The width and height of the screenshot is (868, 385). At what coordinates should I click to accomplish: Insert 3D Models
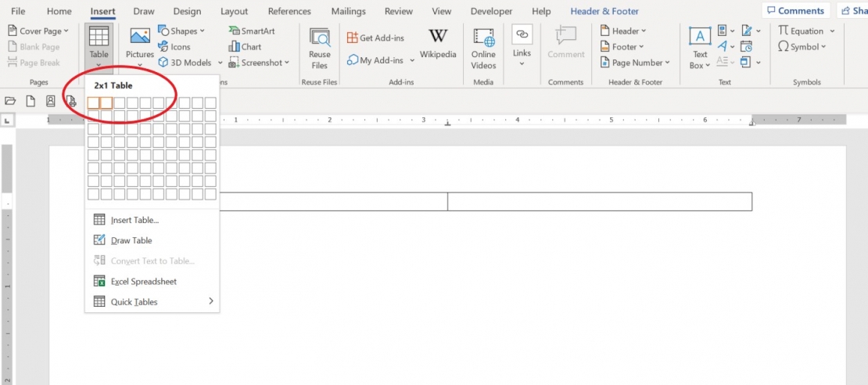[185, 63]
